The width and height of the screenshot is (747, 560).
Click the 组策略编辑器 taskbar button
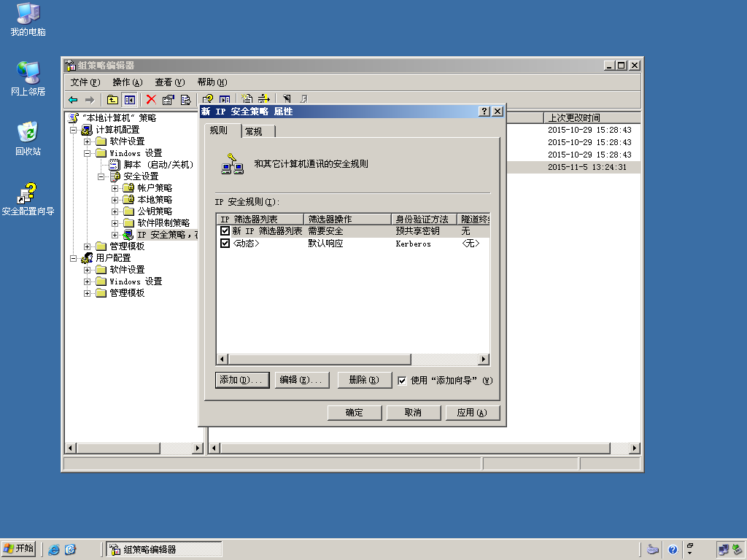click(x=163, y=550)
